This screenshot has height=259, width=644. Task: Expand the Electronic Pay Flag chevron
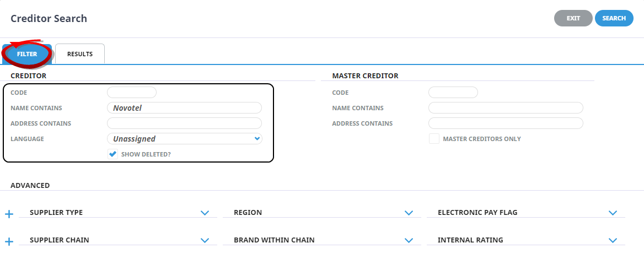613,213
